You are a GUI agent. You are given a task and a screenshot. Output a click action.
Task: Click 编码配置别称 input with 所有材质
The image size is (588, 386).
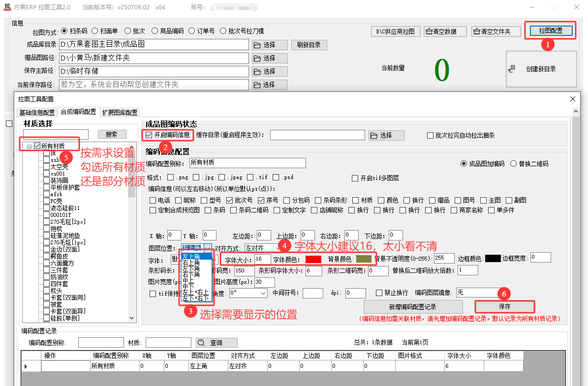click(x=248, y=163)
